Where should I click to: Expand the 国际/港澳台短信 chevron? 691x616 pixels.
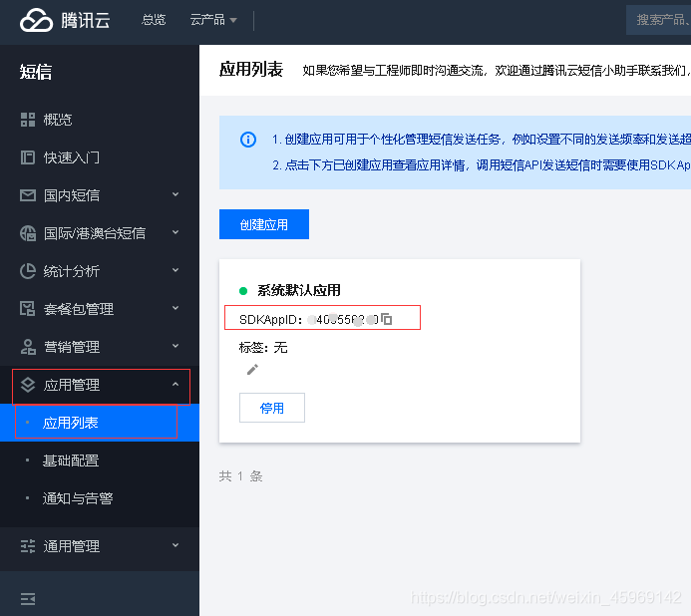175,232
